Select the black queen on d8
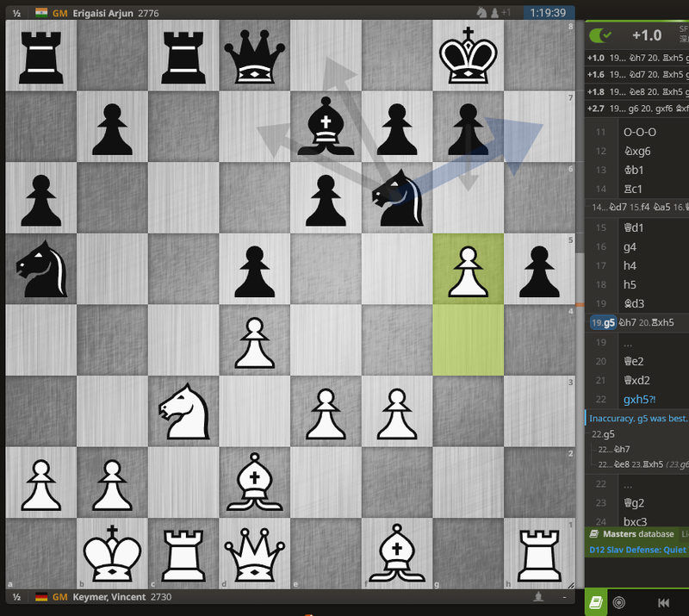 point(254,55)
